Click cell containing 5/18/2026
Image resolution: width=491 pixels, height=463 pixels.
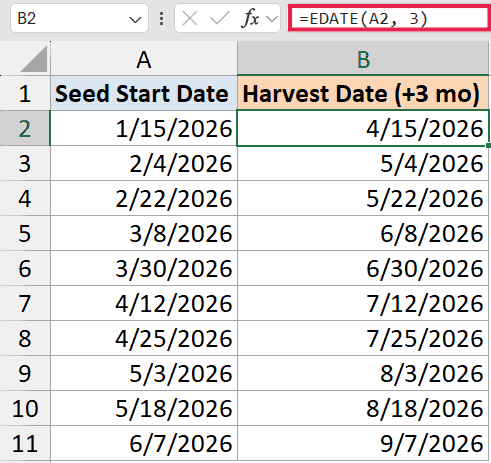(144, 409)
